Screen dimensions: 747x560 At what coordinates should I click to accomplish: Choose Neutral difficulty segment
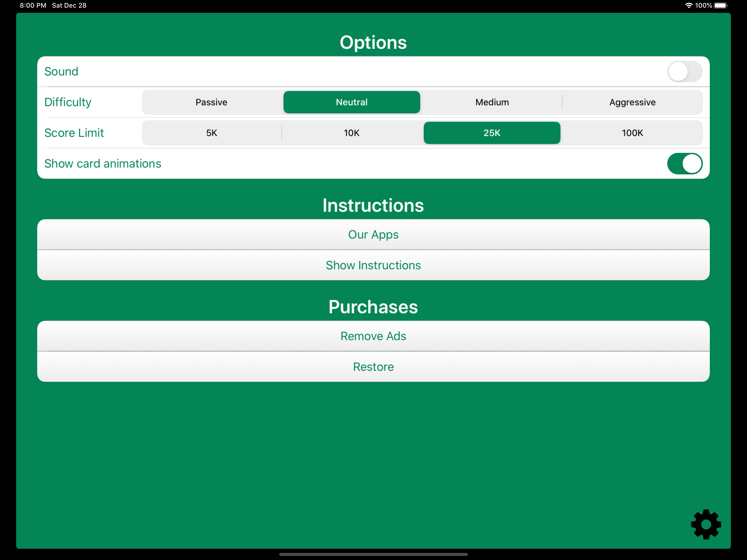pos(352,102)
